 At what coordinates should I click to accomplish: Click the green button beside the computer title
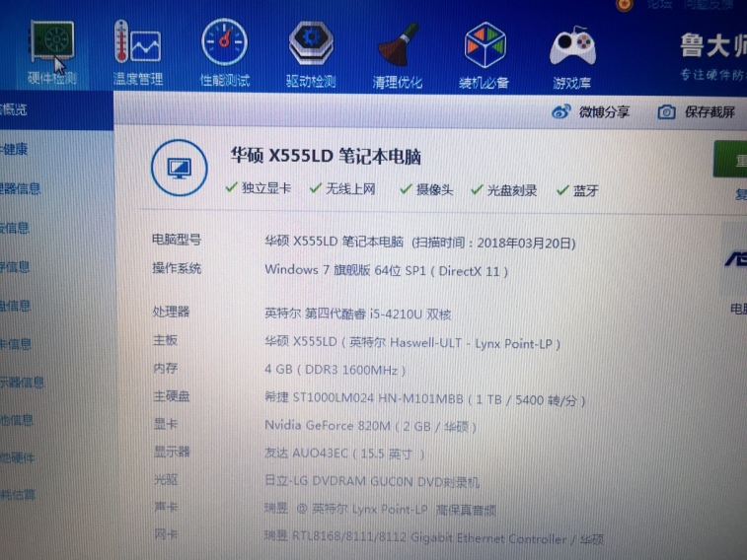coord(730,160)
